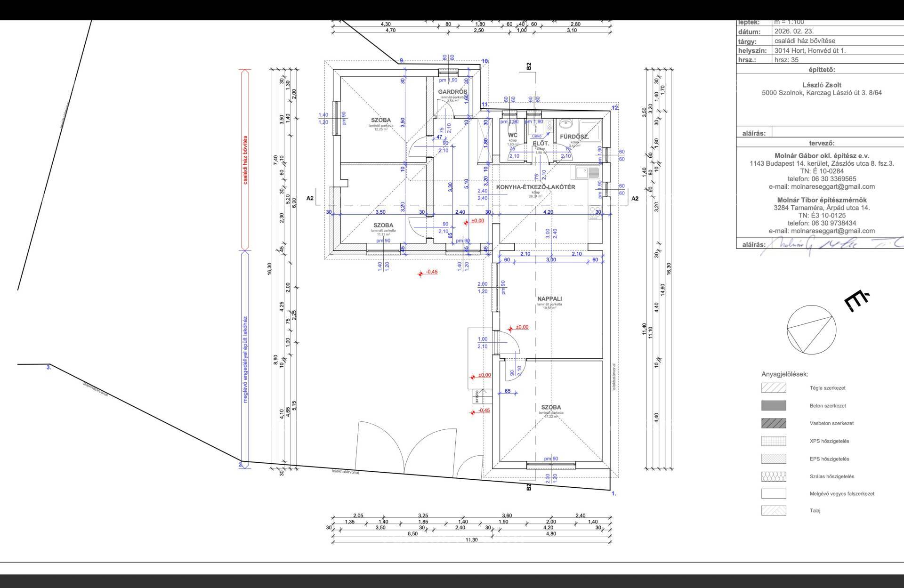Screen dimensions: 904x588
Task: Click the Talaj legend swatch
Action: pyautogui.click(x=774, y=510)
